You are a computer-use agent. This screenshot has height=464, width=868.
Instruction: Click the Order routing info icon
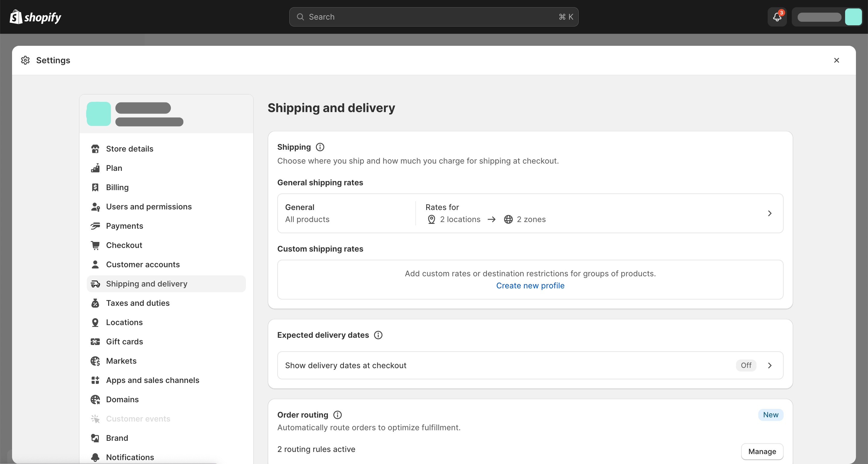[338, 415]
